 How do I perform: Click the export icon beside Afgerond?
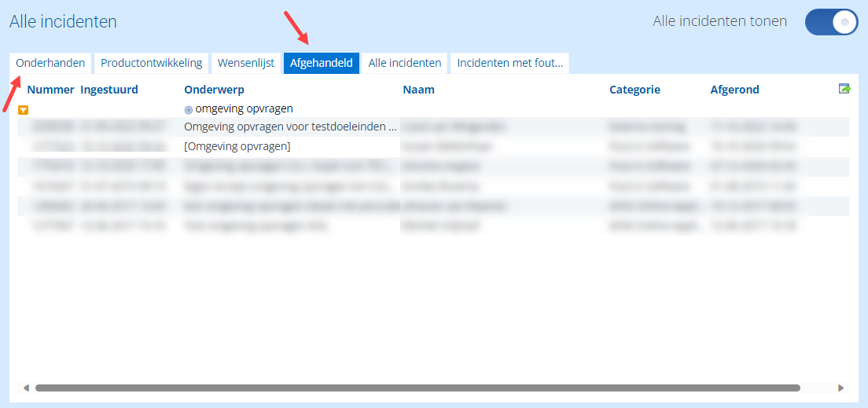[844, 89]
